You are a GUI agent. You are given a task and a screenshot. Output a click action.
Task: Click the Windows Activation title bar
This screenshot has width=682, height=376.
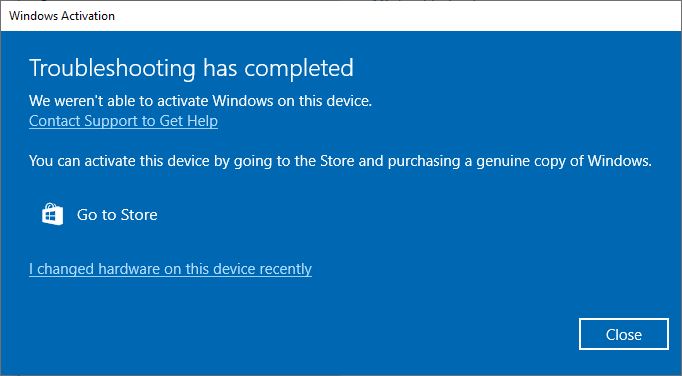coord(341,16)
